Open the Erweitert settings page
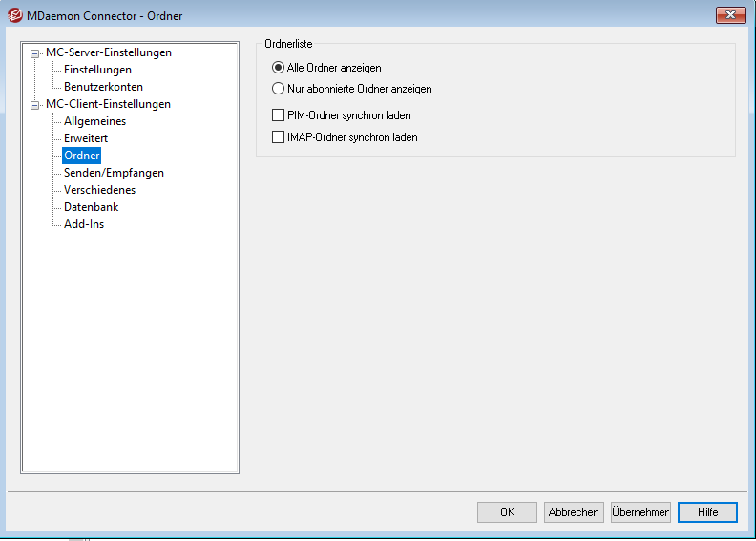756x541 pixels. [86, 138]
